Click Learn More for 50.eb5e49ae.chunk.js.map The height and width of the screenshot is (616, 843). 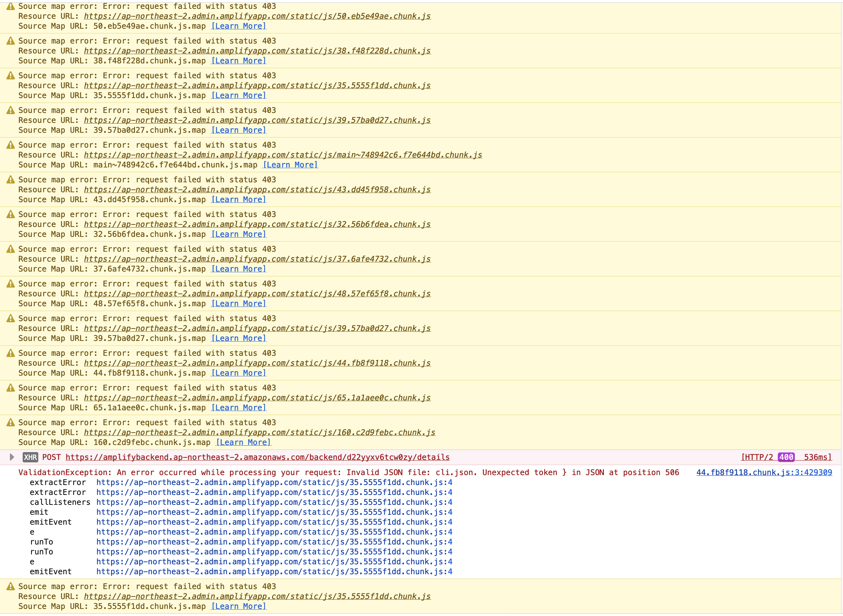click(238, 26)
